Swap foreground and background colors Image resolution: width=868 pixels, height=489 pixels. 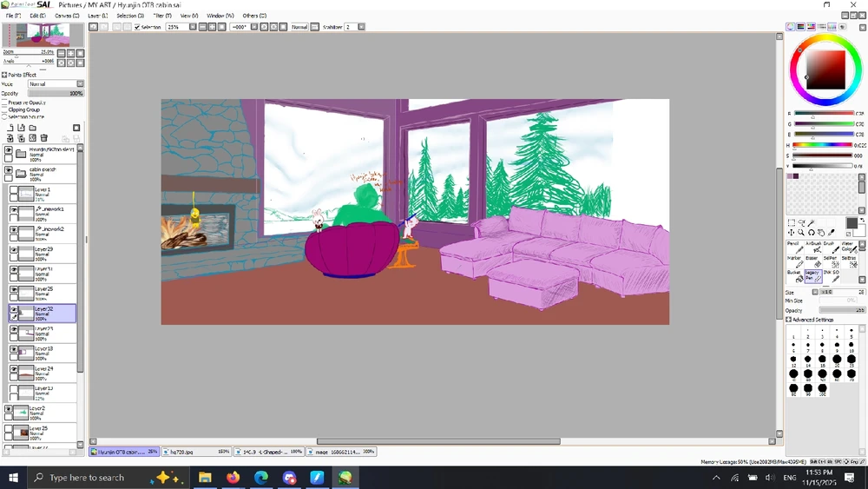point(863,220)
